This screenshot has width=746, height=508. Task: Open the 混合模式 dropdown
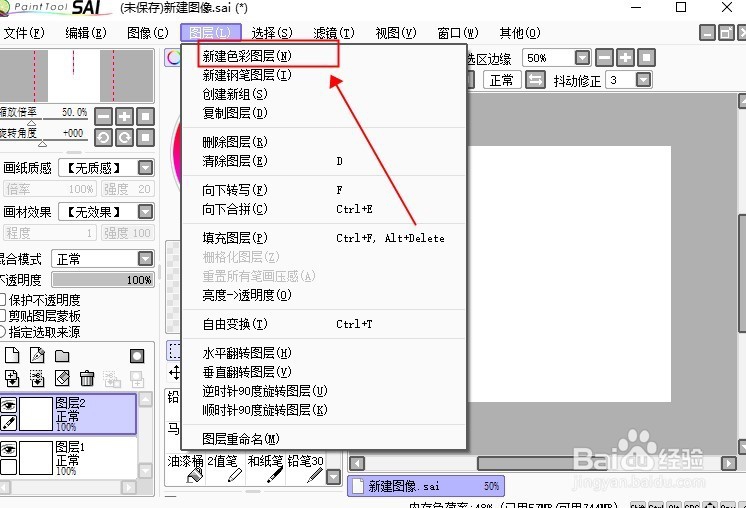(146, 259)
